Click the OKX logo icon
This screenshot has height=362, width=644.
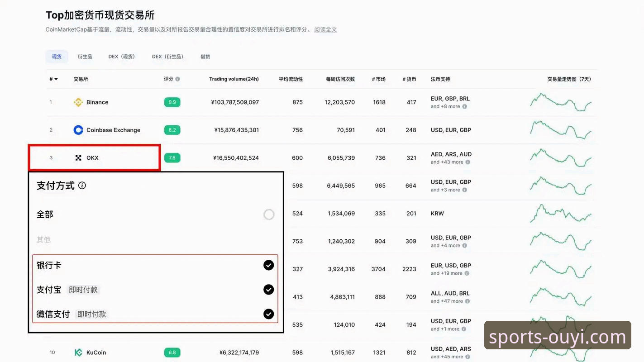[78, 158]
